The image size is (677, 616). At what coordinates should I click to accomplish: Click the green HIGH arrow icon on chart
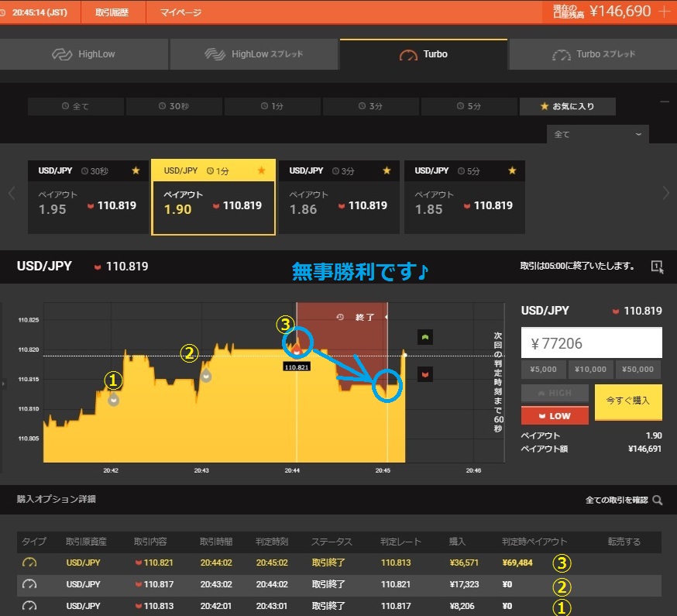pos(425,337)
